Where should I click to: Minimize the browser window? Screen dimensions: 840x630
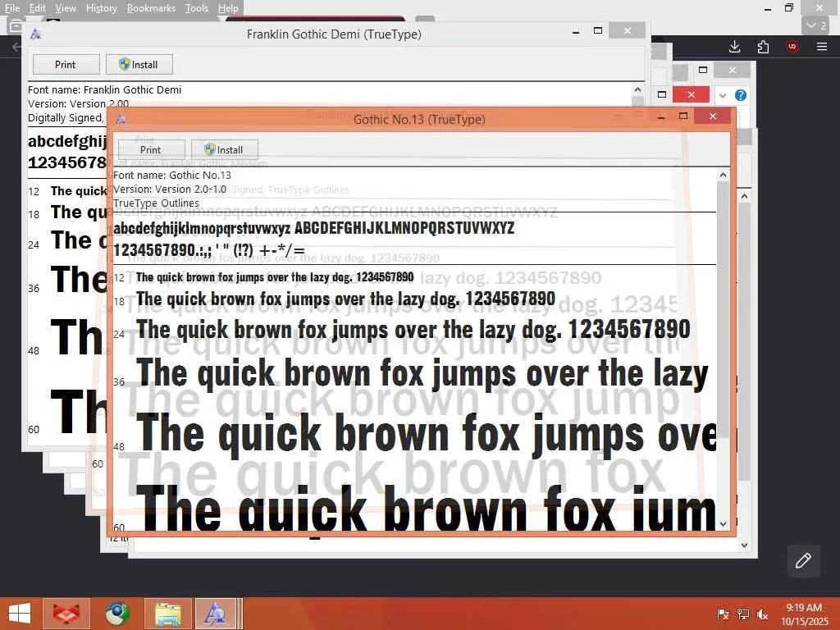[768, 8]
